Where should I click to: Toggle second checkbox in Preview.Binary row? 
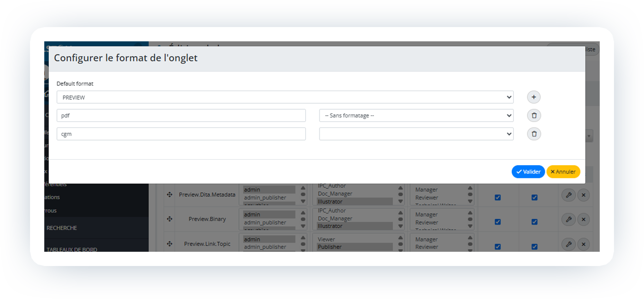click(x=534, y=222)
